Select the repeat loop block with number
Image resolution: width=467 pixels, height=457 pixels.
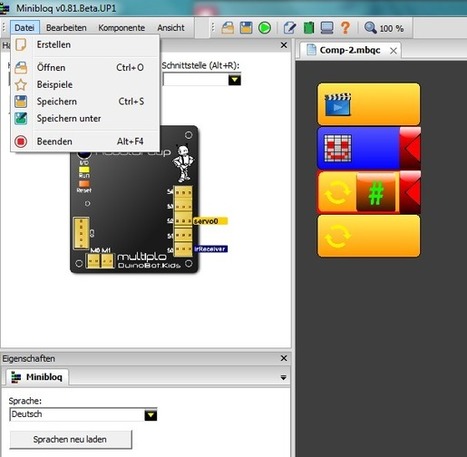pos(337,192)
